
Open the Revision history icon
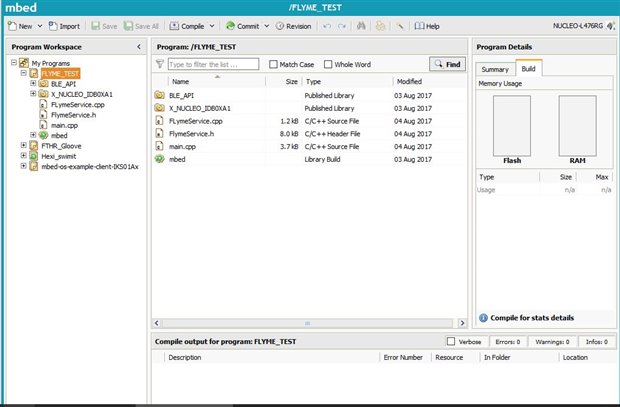point(280,26)
